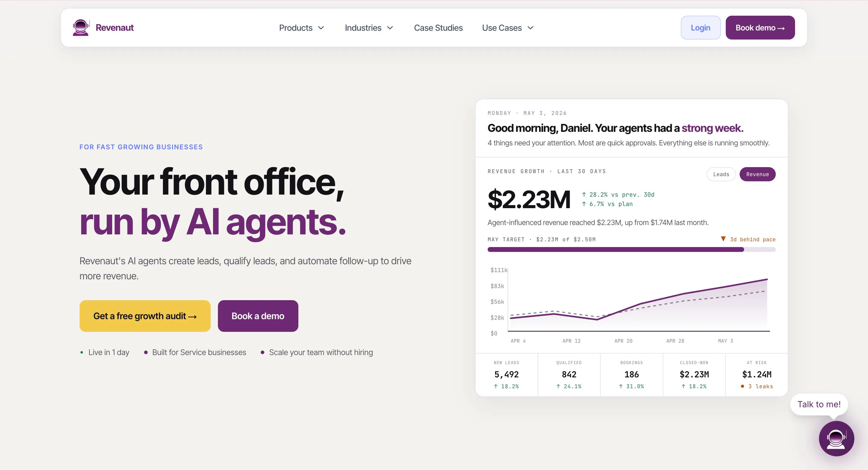Click 'strong week.' highlighted text
868x470 pixels.
click(x=712, y=128)
